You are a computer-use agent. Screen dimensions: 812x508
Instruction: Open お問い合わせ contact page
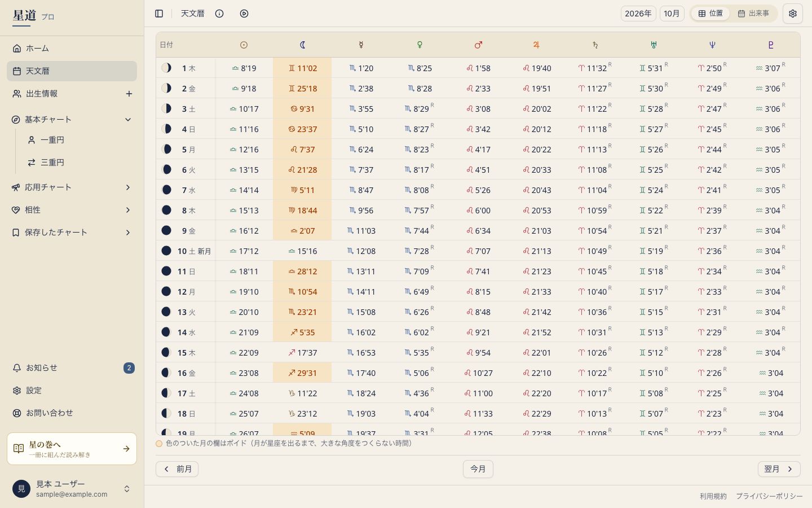pos(72,413)
